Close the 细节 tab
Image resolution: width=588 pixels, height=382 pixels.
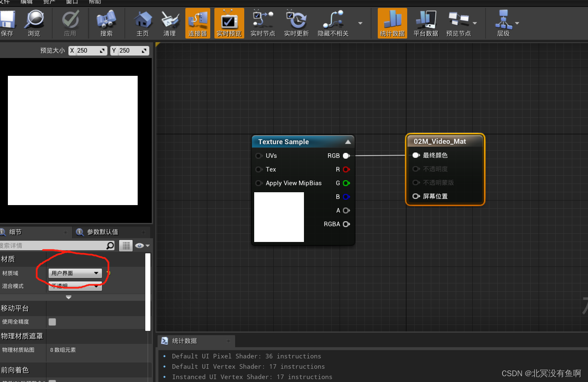66,232
